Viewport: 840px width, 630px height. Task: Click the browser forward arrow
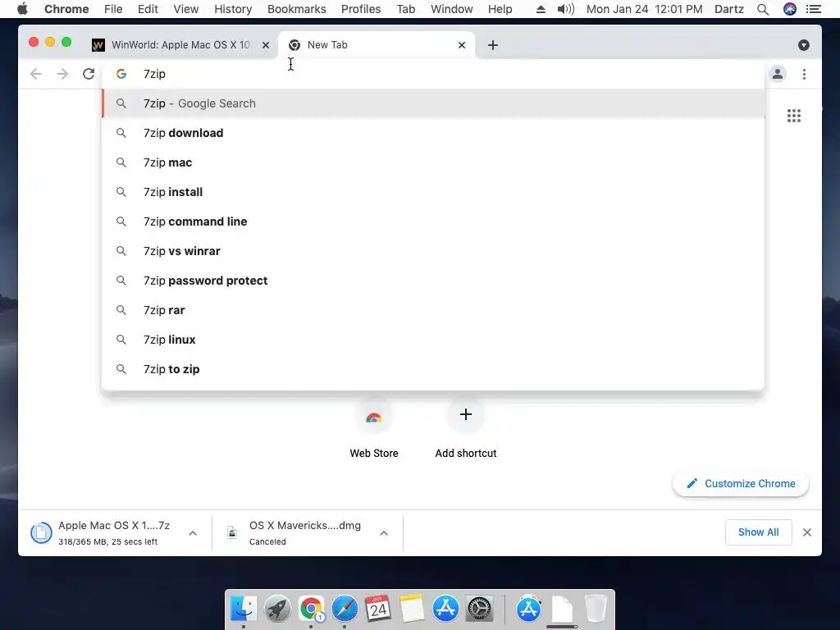click(x=62, y=74)
